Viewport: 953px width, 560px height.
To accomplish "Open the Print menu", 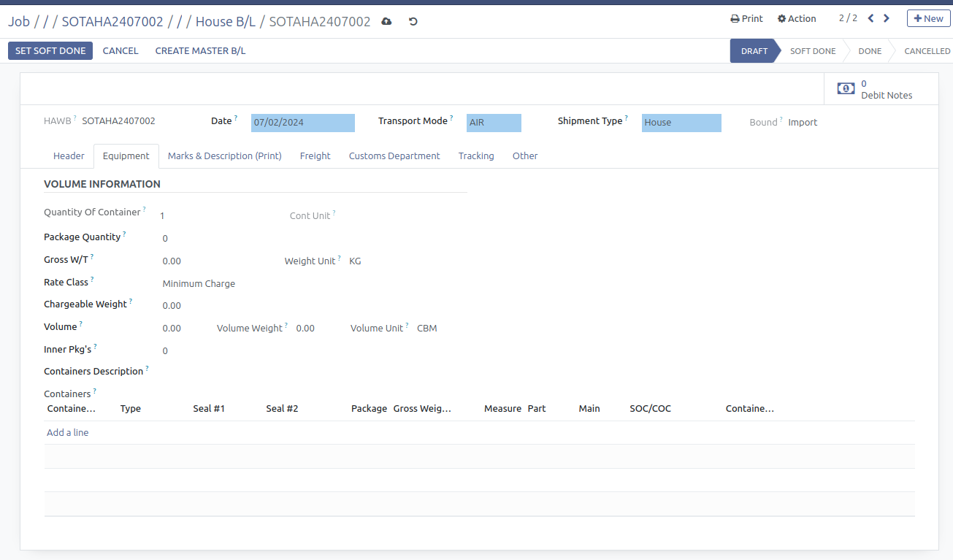I will click(746, 18).
